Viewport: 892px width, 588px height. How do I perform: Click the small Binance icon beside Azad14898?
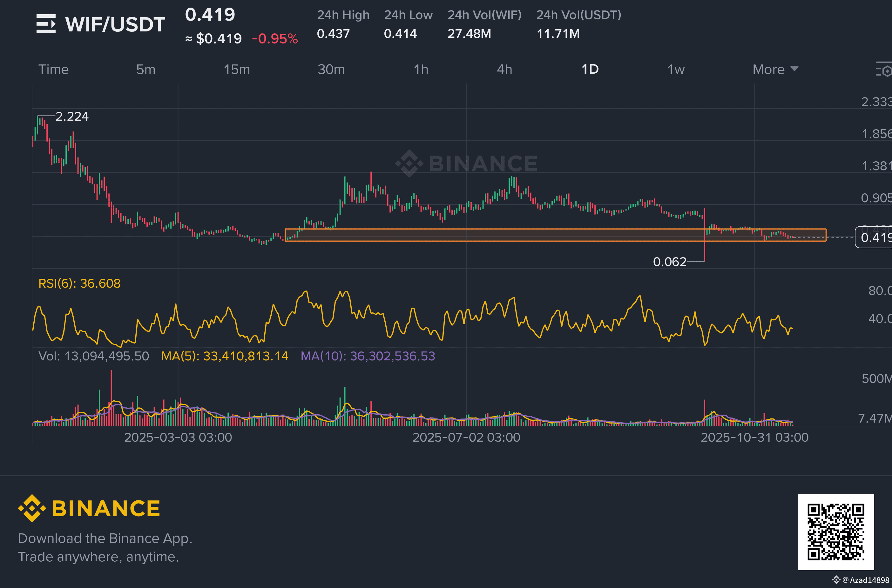tap(836, 580)
